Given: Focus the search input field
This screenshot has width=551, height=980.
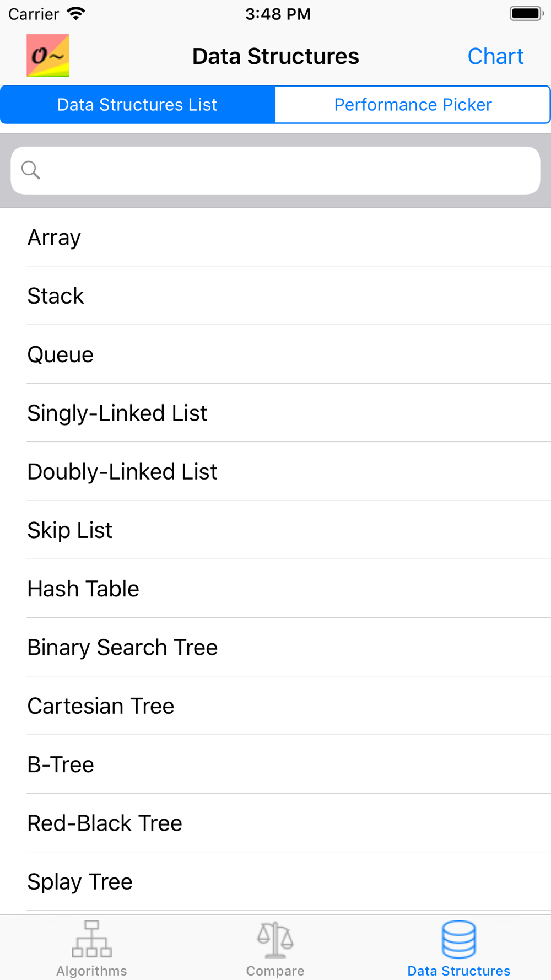Looking at the screenshot, I should click(x=275, y=170).
